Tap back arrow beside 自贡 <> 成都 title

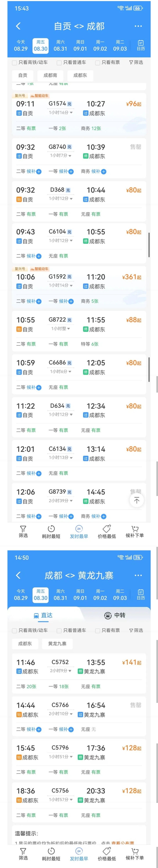pyautogui.click(x=18, y=26)
